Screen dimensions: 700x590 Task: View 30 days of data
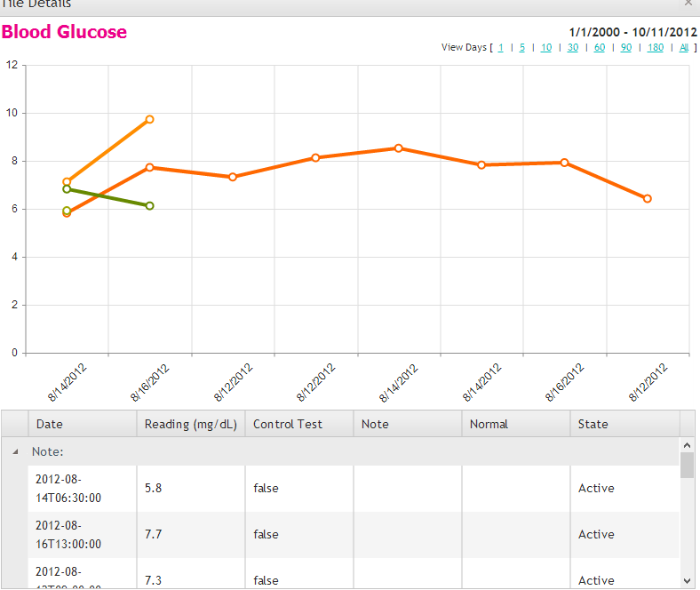click(573, 47)
